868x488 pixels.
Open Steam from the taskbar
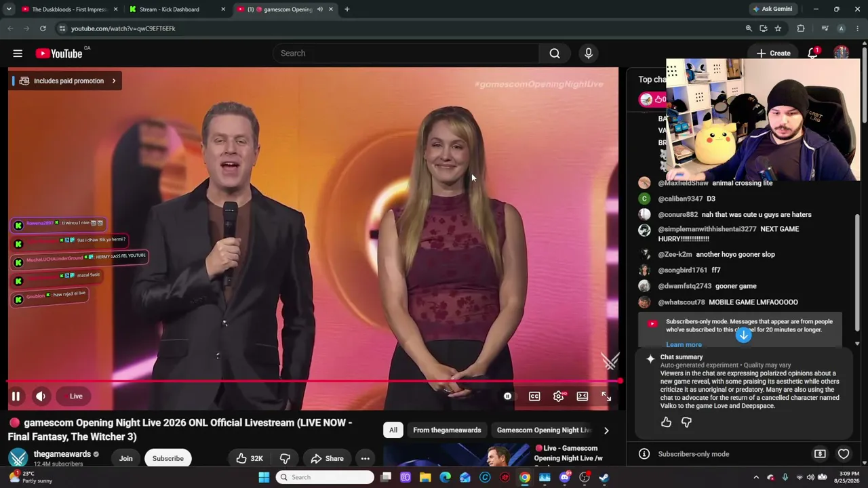click(604, 477)
